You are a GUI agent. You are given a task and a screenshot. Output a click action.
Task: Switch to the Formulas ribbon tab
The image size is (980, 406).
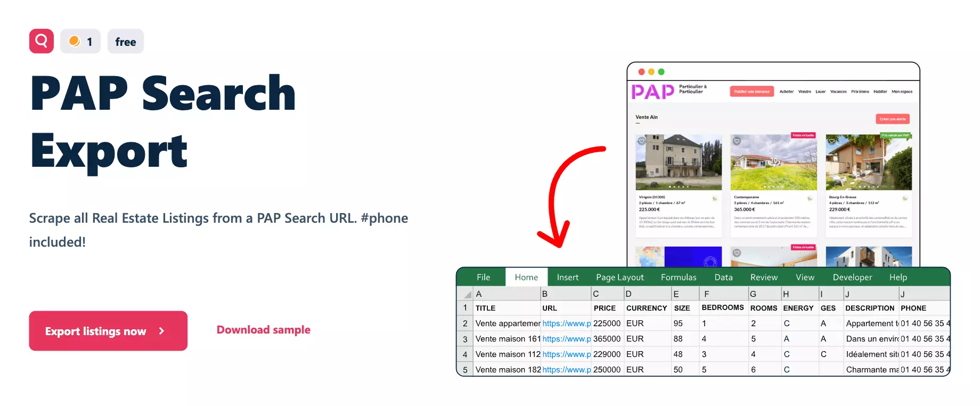(679, 277)
